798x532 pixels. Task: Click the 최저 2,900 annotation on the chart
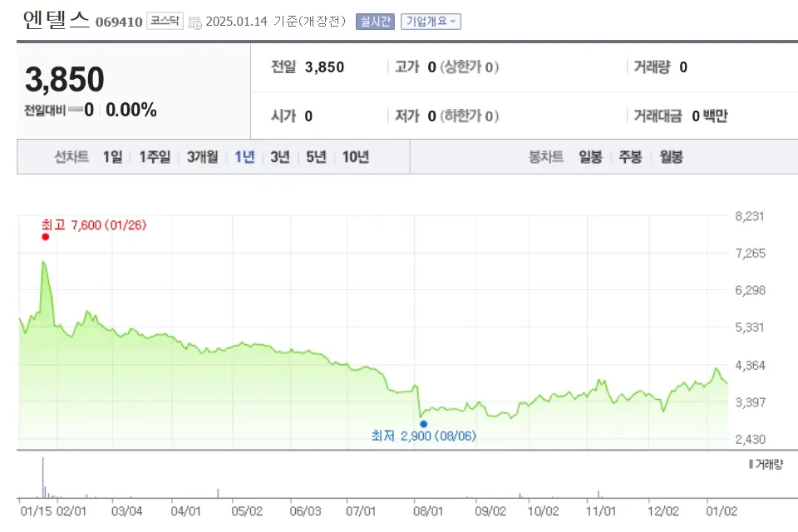[424, 436]
